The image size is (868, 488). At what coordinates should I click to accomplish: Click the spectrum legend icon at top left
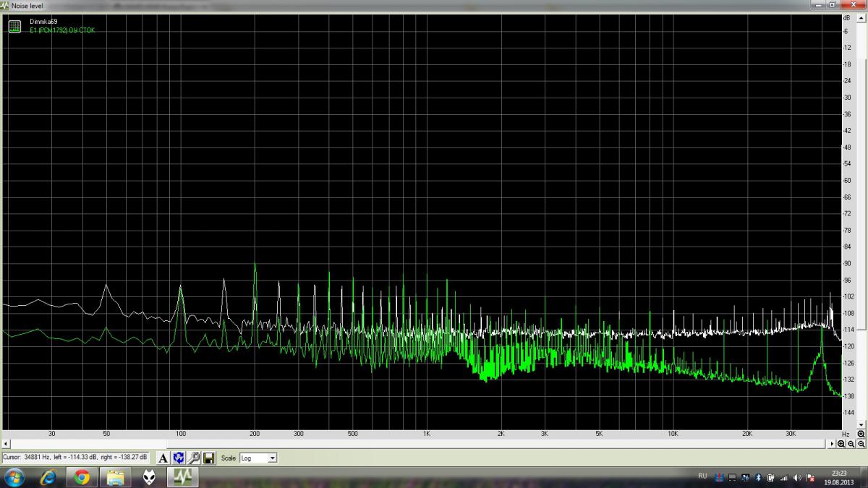click(14, 27)
